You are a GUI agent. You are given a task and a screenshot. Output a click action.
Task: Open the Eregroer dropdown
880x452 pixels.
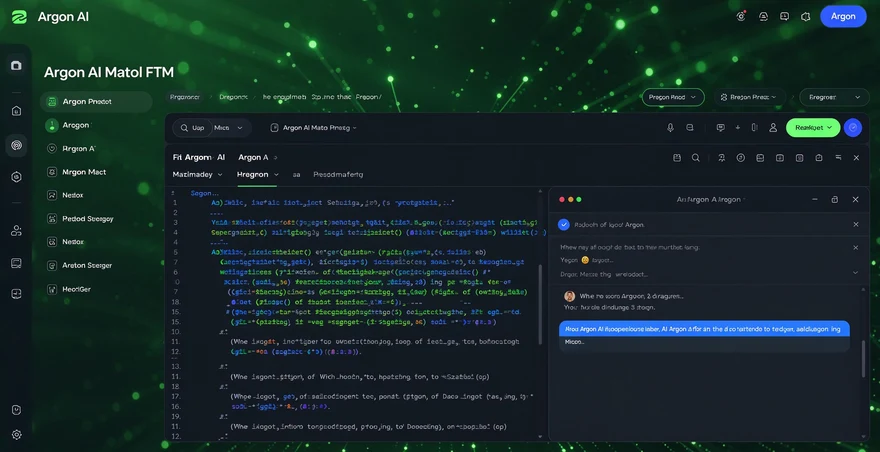pyautogui.click(x=835, y=97)
